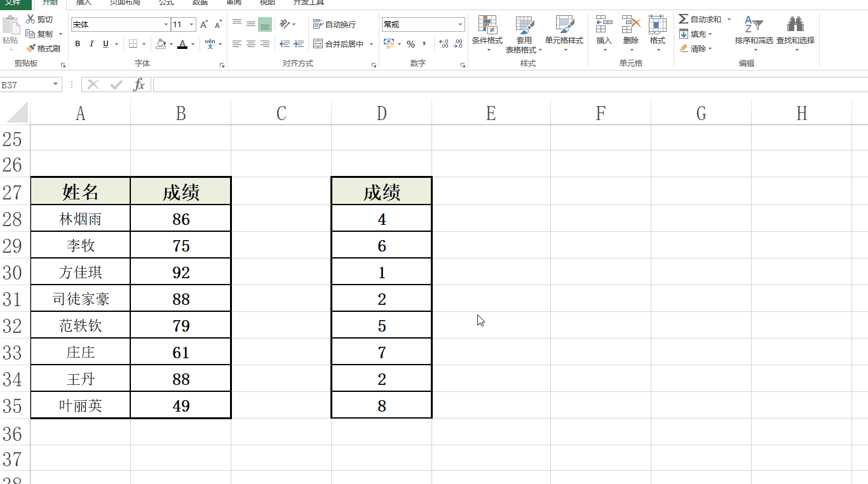
Task: Decrease decimal places
Action: tap(458, 44)
